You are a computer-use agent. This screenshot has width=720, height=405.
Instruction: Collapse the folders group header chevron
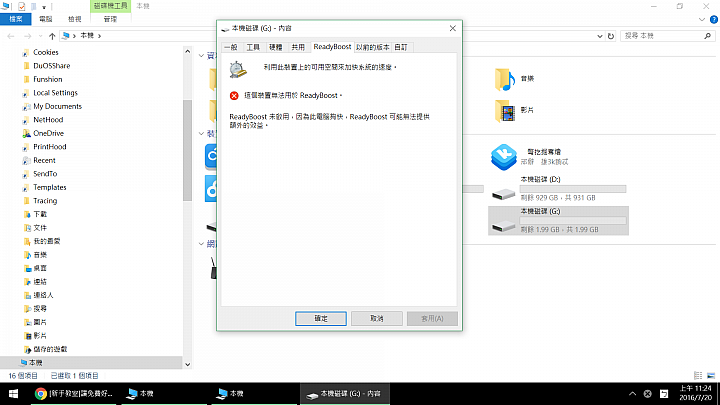(202, 56)
